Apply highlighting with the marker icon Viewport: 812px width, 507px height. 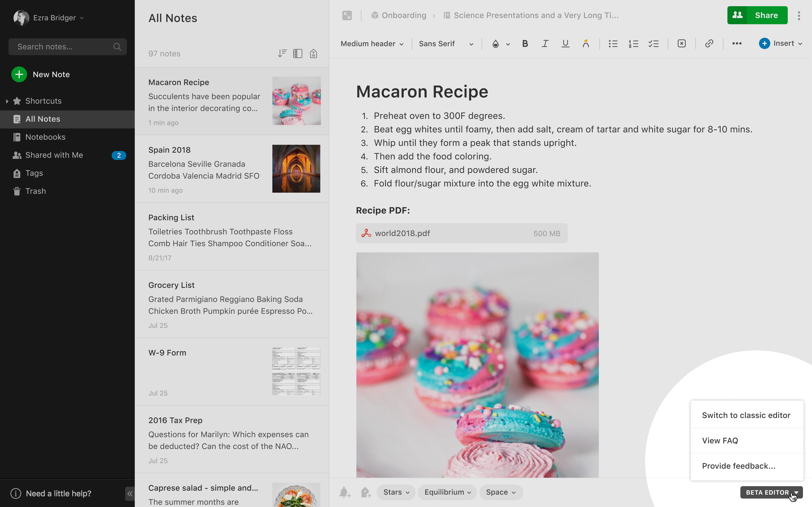click(x=586, y=44)
